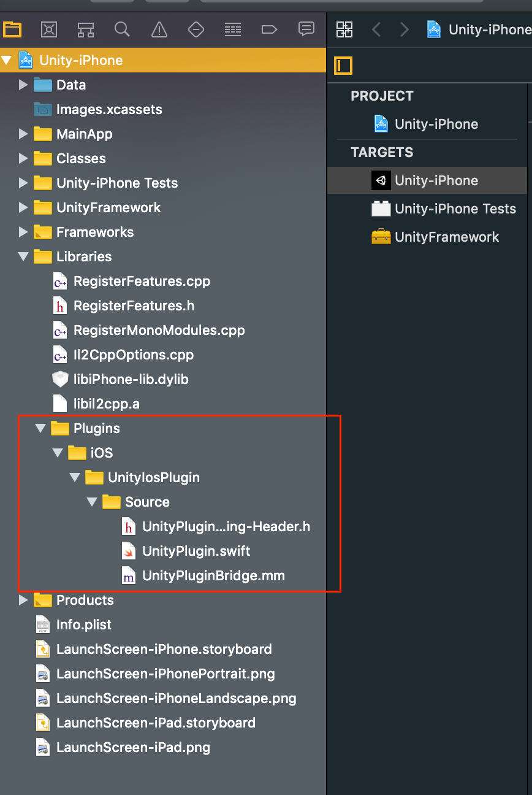Collapse the Libraries disclosure triangle
The image size is (532, 795).
[x=23, y=256]
